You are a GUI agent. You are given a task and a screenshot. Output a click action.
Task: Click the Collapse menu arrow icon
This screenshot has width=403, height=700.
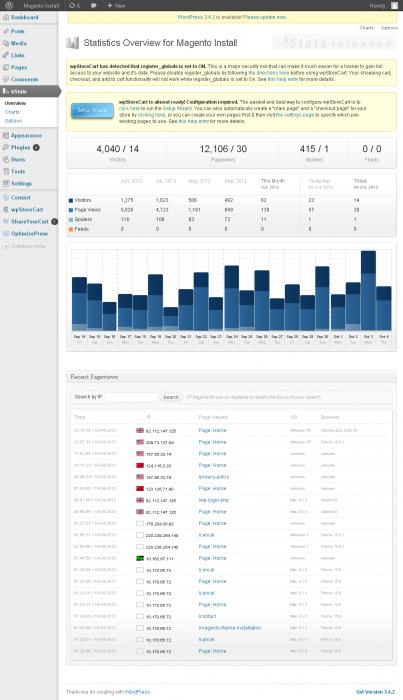coord(6,246)
